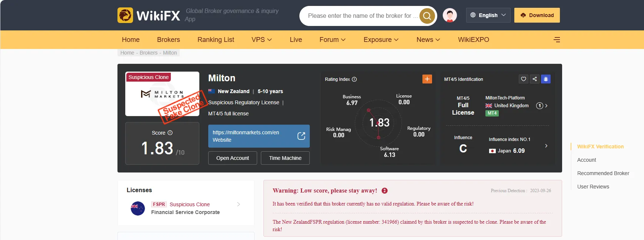Image resolution: width=644 pixels, height=240 pixels.
Task: Open the Brokers menu item
Action: 169,40
